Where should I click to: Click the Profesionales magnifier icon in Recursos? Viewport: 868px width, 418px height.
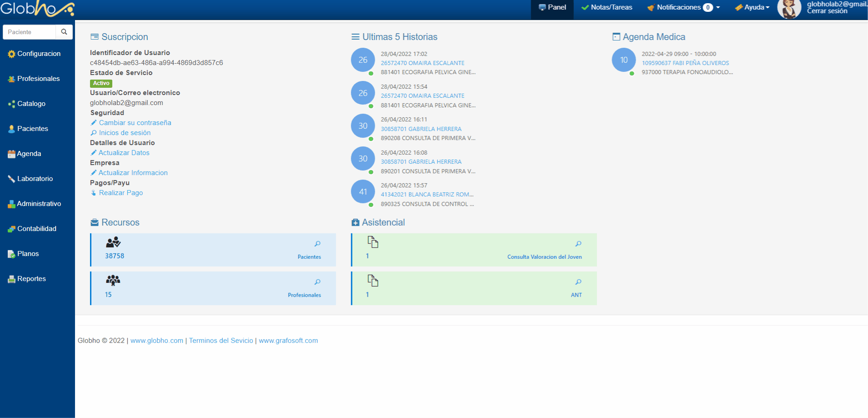pyautogui.click(x=317, y=282)
